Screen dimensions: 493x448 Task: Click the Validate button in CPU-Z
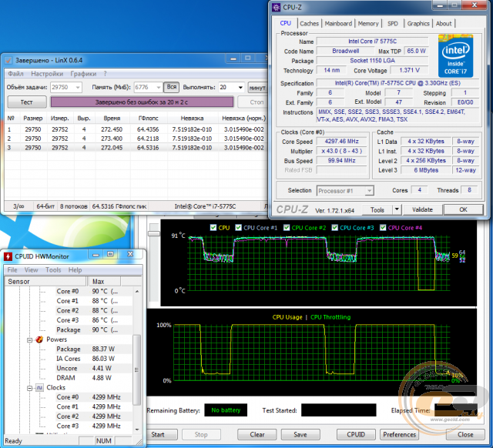422,209
